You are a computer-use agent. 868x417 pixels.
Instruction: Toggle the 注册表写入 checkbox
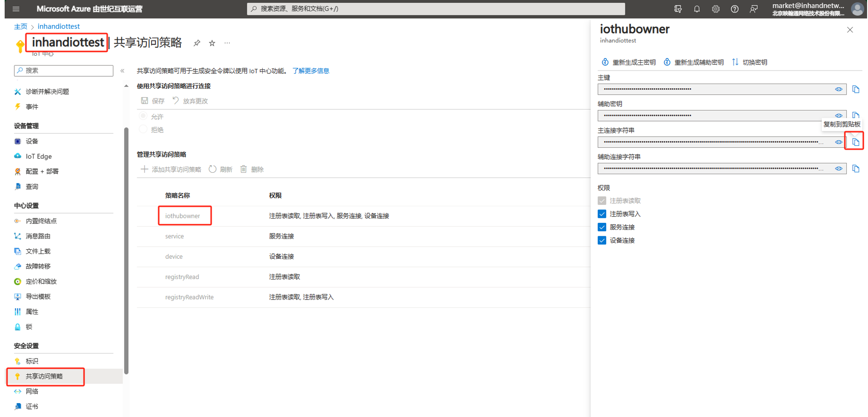coord(602,214)
